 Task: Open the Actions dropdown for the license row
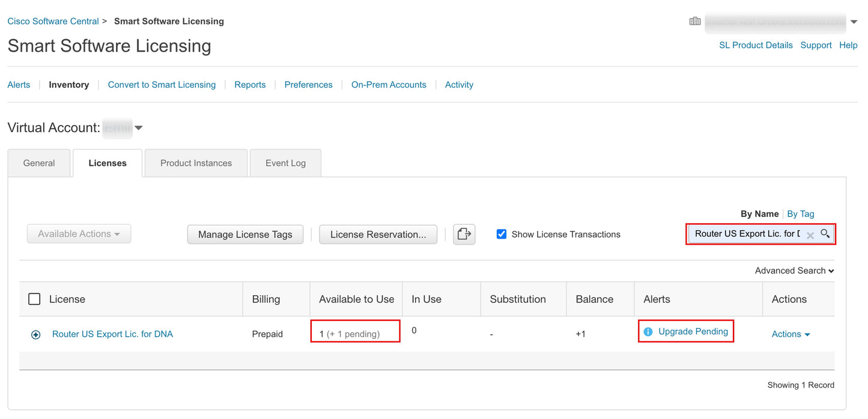(x=791, y=334)
